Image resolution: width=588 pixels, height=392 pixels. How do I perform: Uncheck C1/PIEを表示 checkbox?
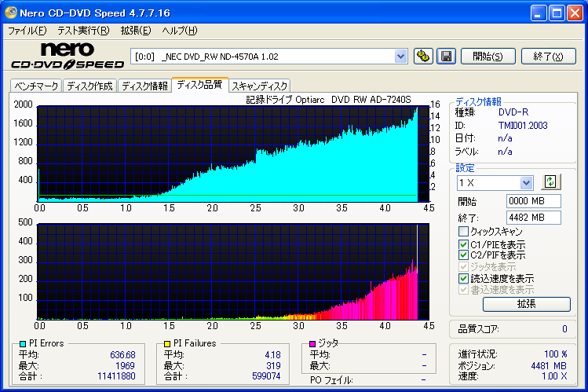pos(463,244)
